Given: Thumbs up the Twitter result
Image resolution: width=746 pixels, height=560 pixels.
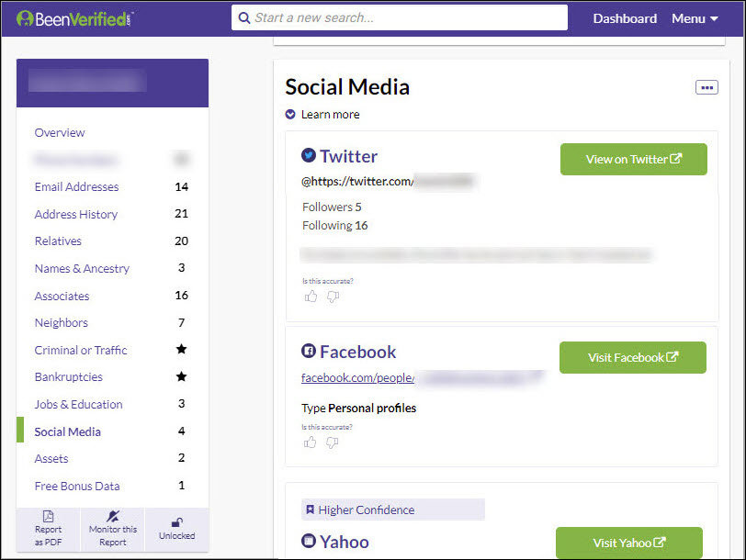Looking at the screenshot, I should tap(311, 297).
